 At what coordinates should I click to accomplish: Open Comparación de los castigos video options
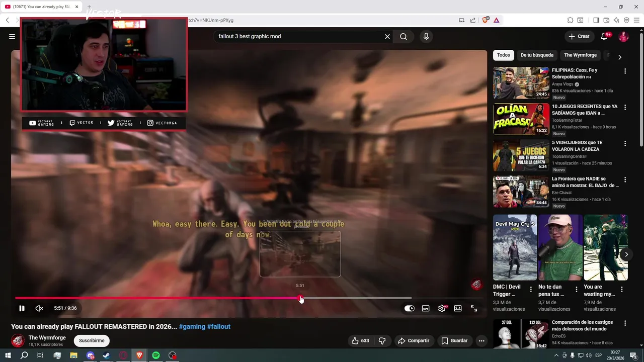625,323
